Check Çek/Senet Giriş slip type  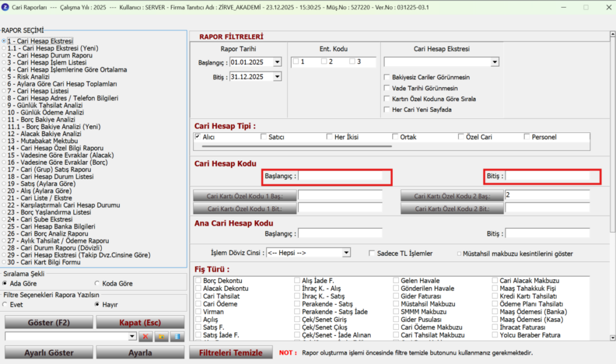click(297, 319)
